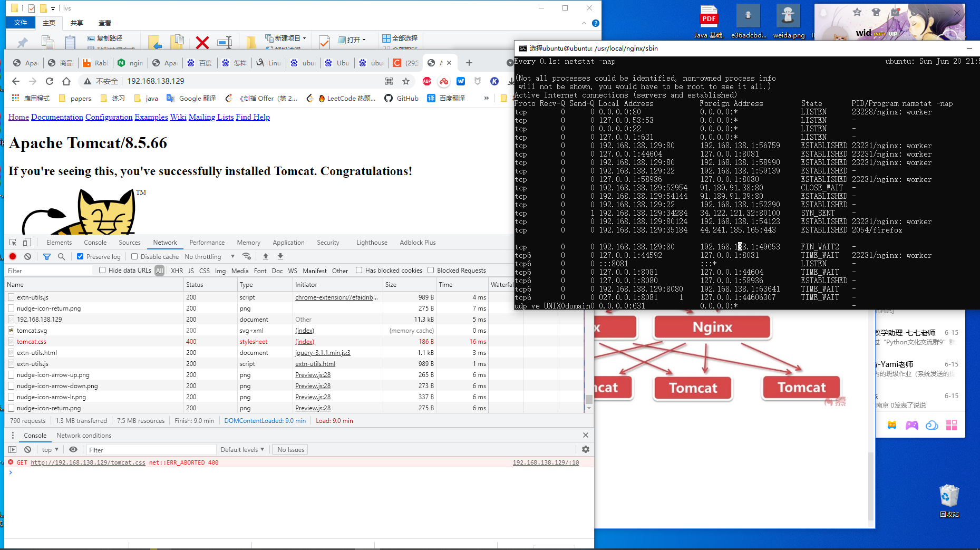Click the No Issues button in console

[x=291, y=450]
